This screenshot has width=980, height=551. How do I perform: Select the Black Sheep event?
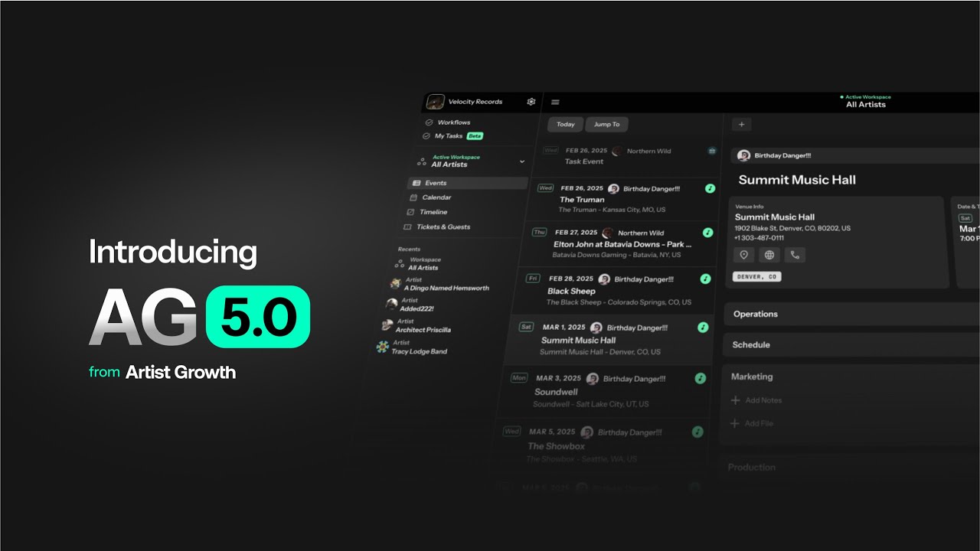616,290
